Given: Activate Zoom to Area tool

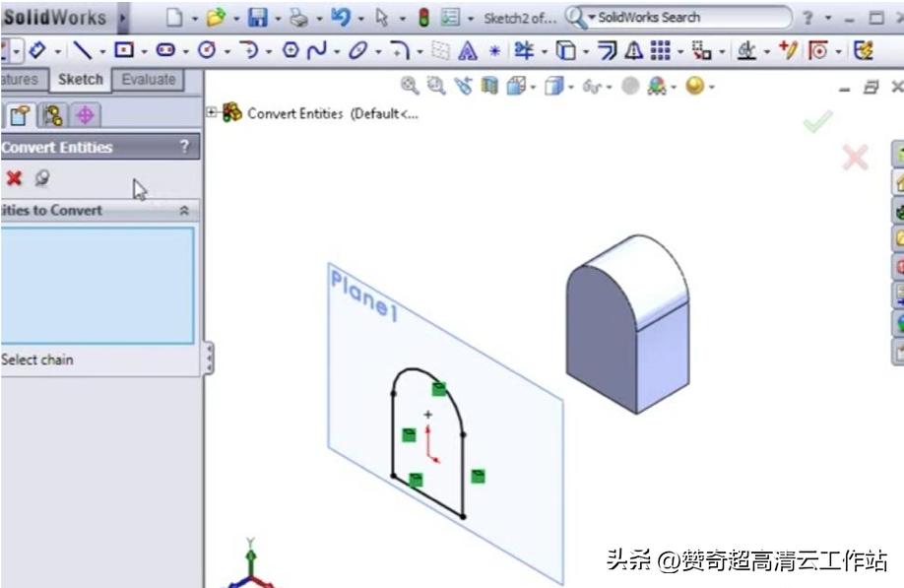Looking at the screenshot, I should (436, 86).
